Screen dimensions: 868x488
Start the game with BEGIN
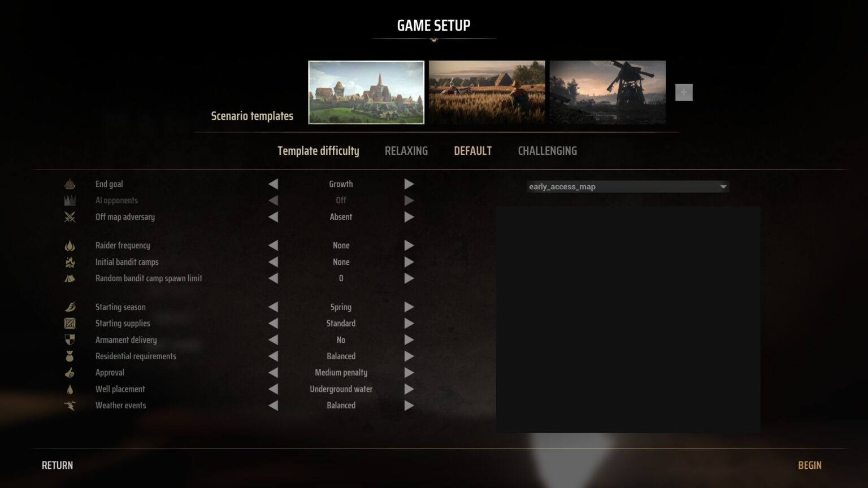(x=810, y=465)
